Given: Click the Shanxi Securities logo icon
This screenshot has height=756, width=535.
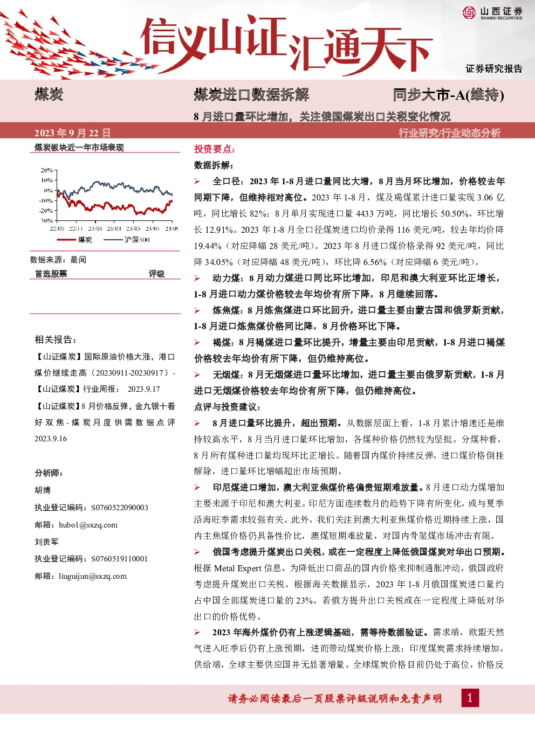Looking at the screenshot, I should [x=469, y=13].
